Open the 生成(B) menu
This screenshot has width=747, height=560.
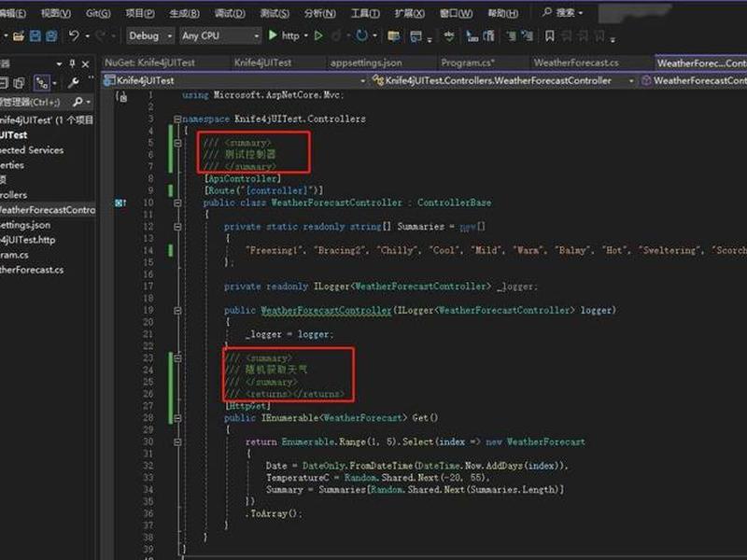184,13
